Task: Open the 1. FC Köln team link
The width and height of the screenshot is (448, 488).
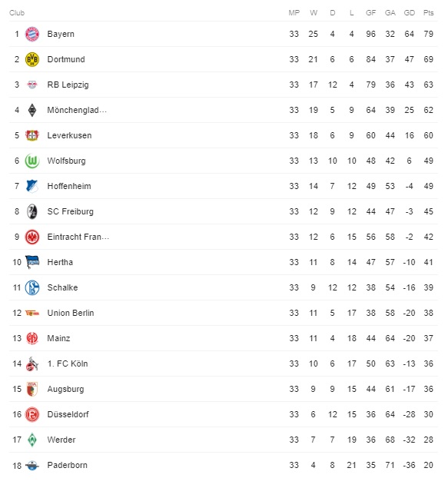Action: (68, 364)
